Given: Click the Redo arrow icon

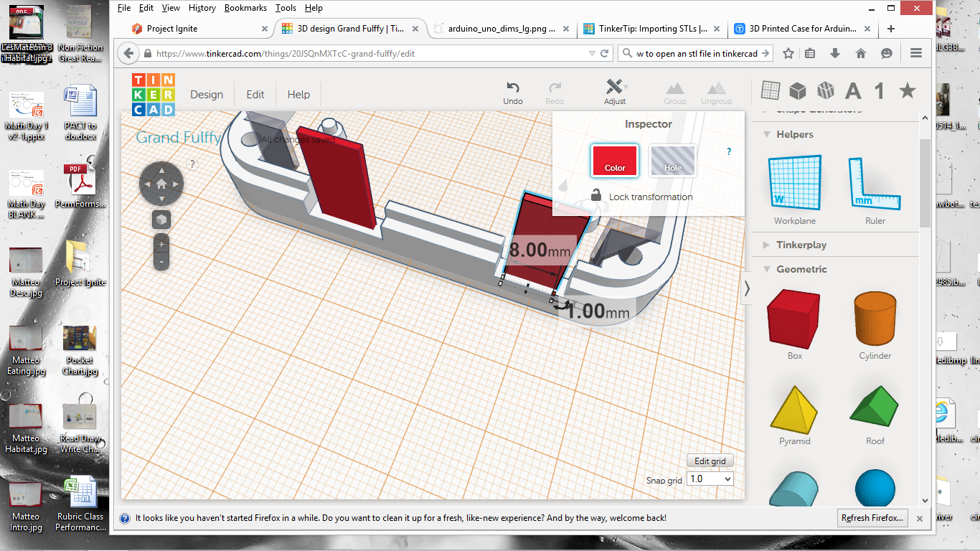Looking at the screenshot, I should point(555,87).
